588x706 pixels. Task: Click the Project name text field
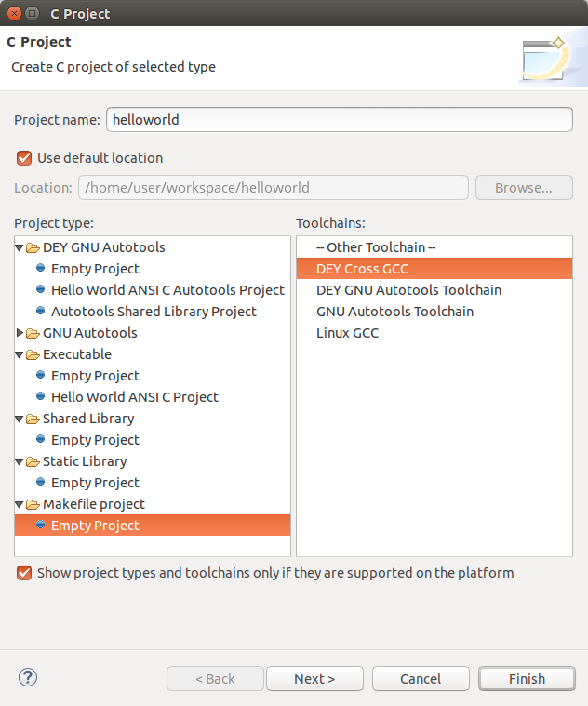point(339,120)
